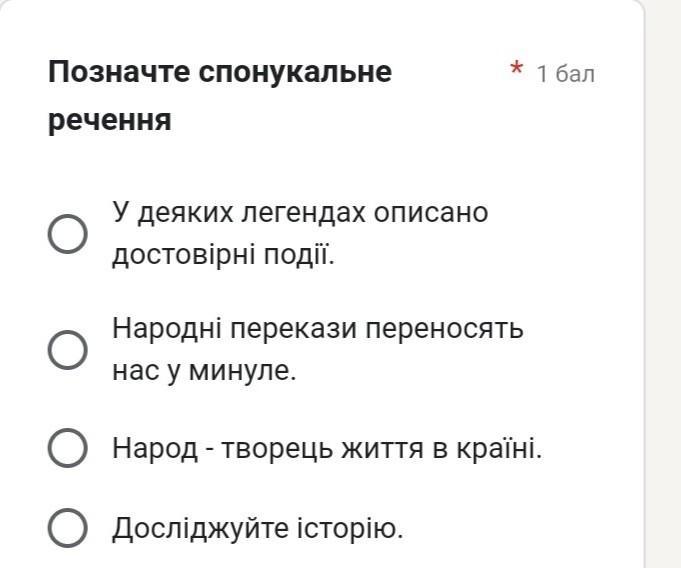
Task: Click the label 'Народ - творець життя в країні.'
Action: [x=327, y=449]
